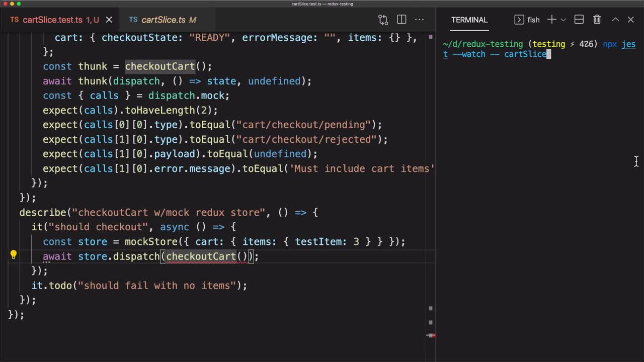
Task: Close the terminal panel
Action: (x=631, y=20)
